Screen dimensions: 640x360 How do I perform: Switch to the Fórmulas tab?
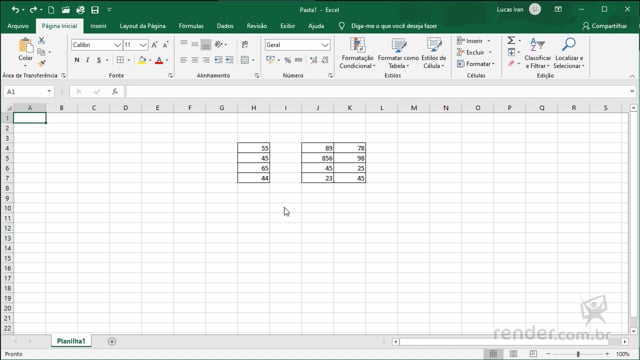point(191,26)
